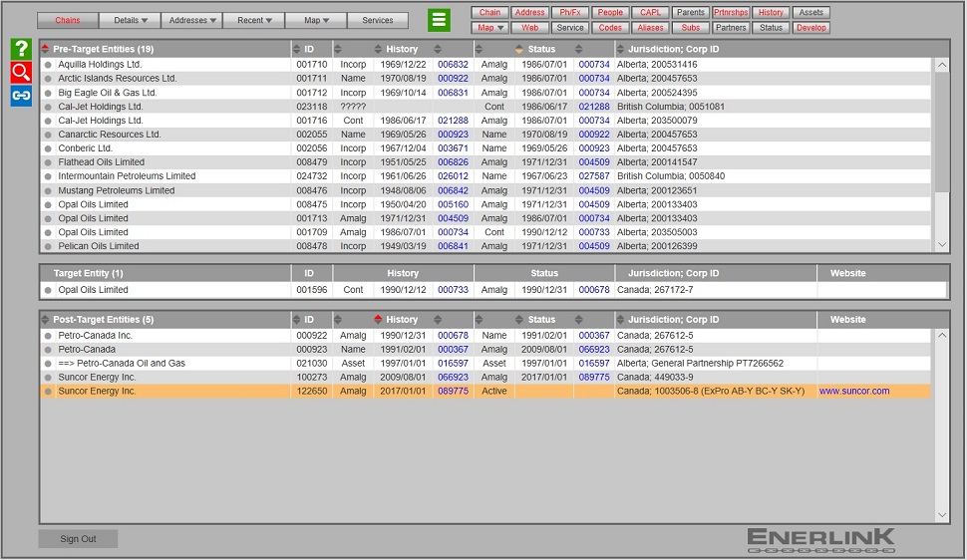Sort Pre-Target list by ID column arrow
Image resolution: width=967 pixels, height=560 pixels.
click(x=297, y=49)
